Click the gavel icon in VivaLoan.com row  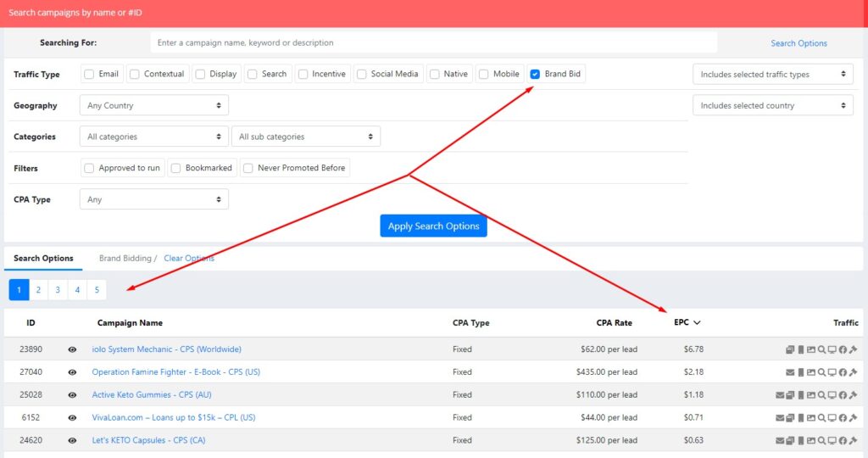tap(853, 418)
